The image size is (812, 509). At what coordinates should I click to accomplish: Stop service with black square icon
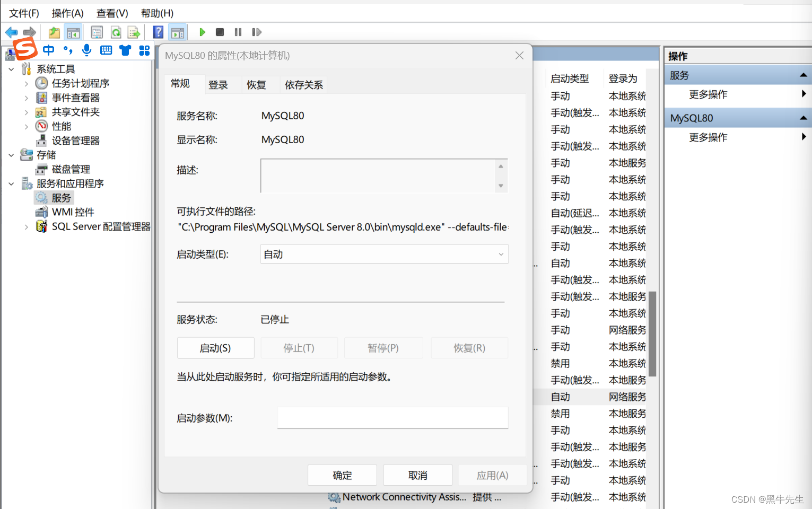tap(220, 32)
